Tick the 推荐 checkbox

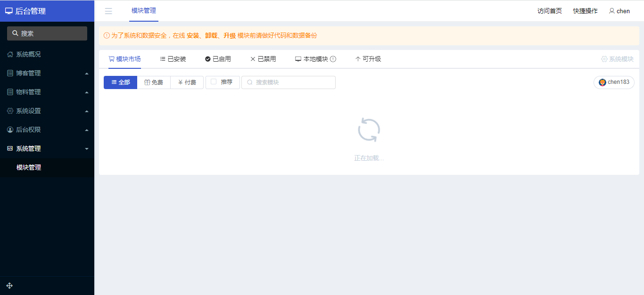214,82
